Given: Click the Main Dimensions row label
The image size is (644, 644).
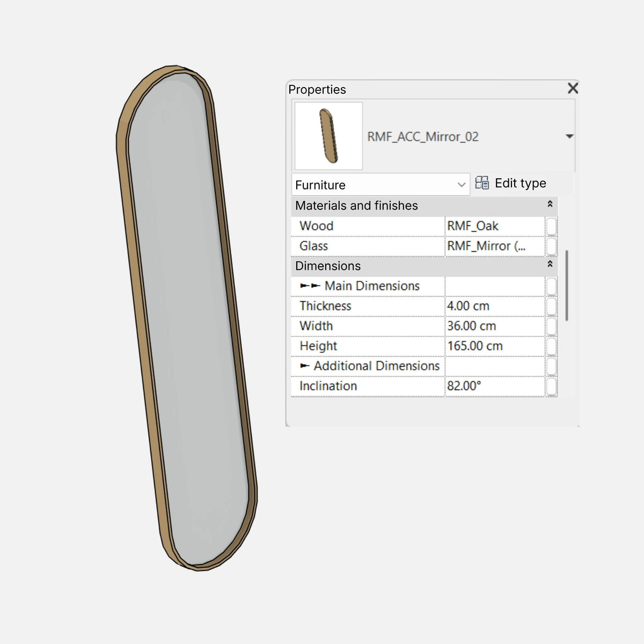Looking at the screenshot, I should 372,286.
